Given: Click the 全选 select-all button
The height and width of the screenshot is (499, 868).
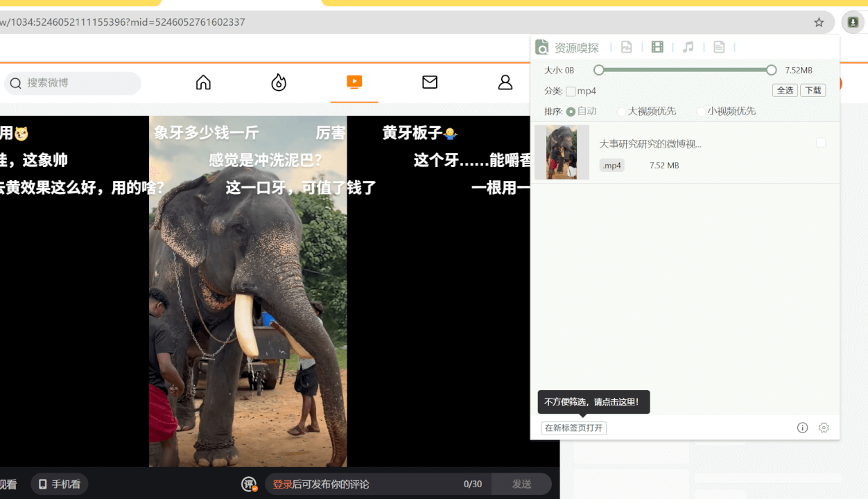Looking at the screenshot, I should 785,91.
